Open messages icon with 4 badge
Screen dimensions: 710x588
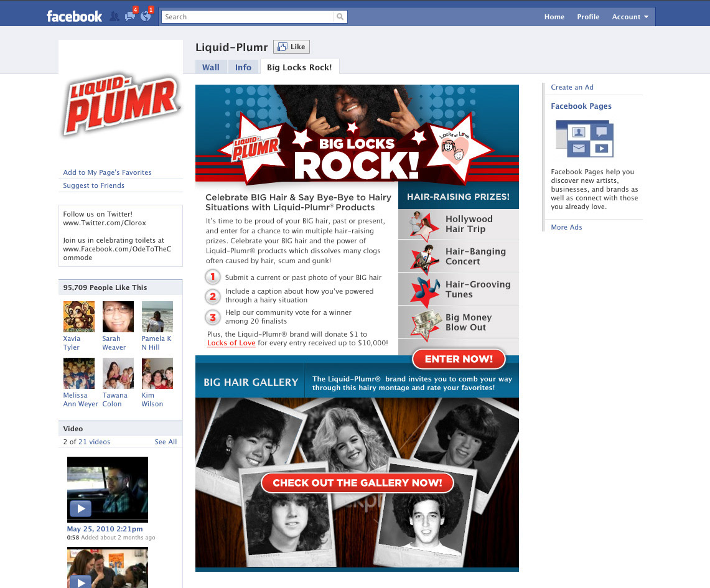(131, 16)
